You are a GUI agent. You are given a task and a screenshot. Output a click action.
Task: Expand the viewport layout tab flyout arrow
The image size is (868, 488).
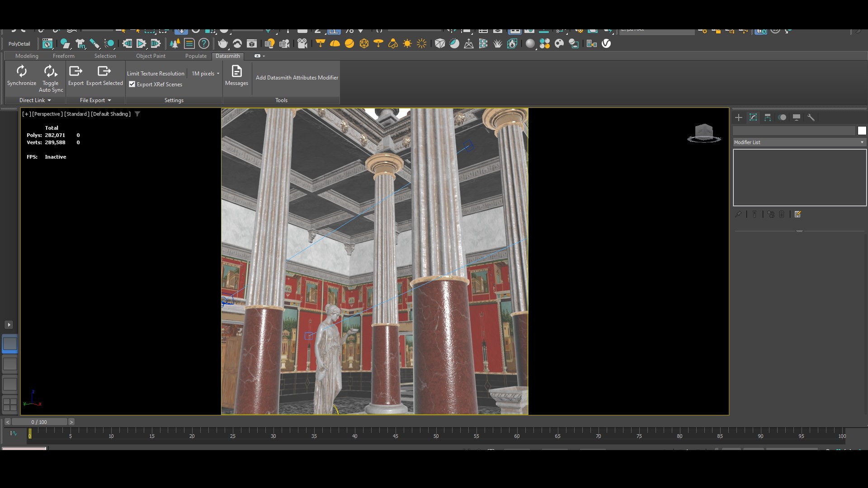(9, 325)
